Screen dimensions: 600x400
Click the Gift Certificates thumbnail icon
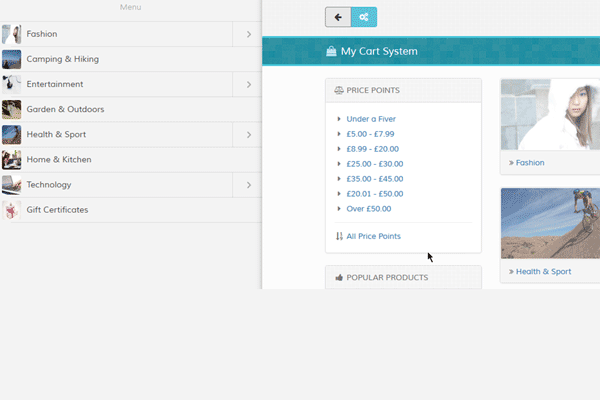point(11,210)
